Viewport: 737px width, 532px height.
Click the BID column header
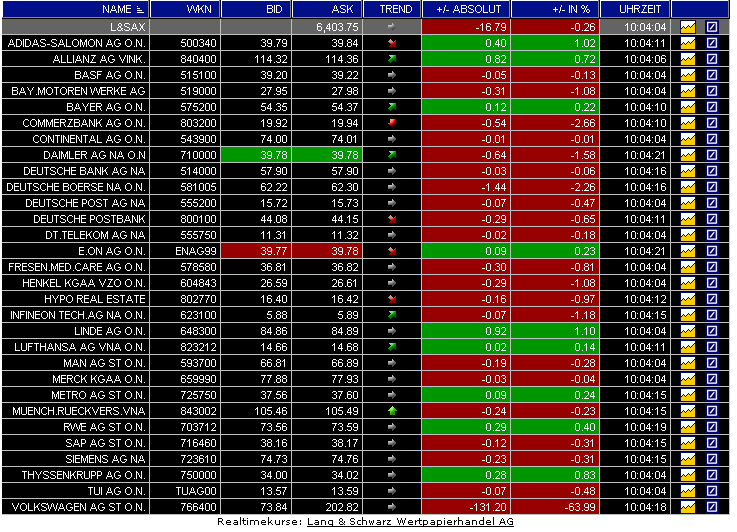tap(256, 9)
